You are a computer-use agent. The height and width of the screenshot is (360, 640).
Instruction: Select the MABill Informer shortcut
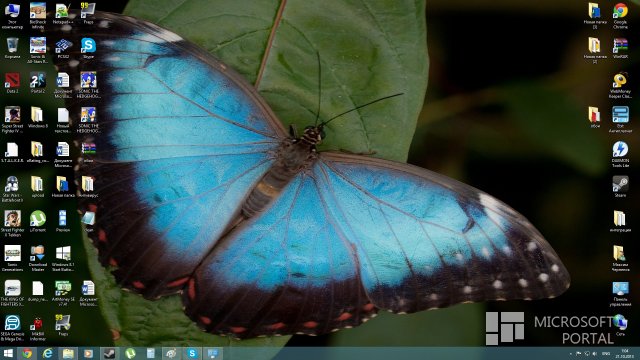click(x=38, y=328)
